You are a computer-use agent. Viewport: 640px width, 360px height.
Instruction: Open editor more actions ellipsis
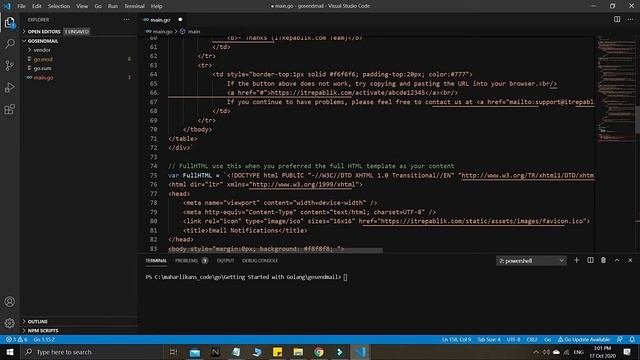coord(630,19)
